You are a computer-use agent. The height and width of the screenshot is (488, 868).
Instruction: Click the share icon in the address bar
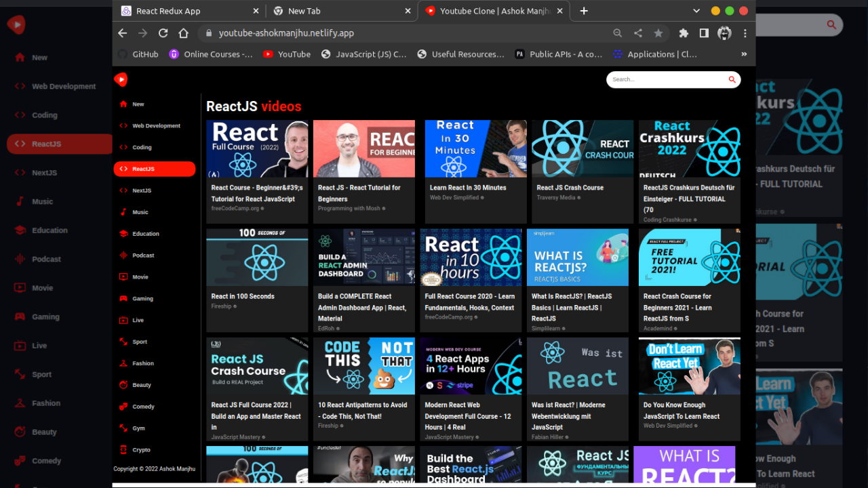coord(637,33)
